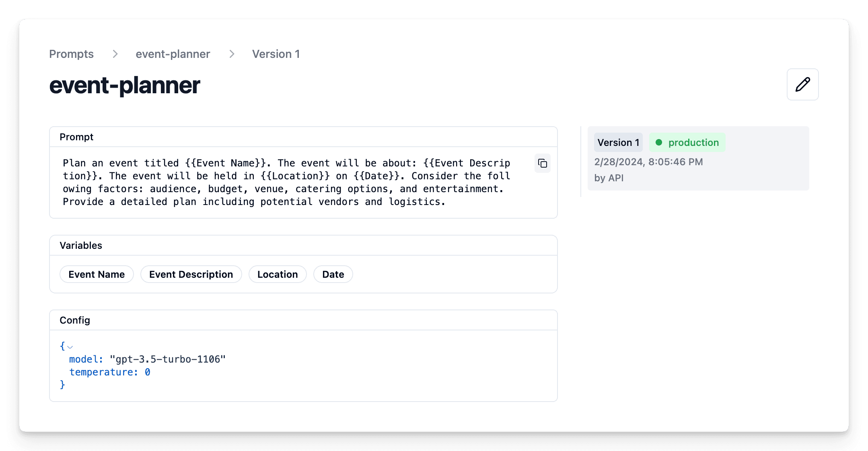This screenshot has height=451, width=868.
Task: Click the 'by API' author label
Action: click(x=609, y=178)
